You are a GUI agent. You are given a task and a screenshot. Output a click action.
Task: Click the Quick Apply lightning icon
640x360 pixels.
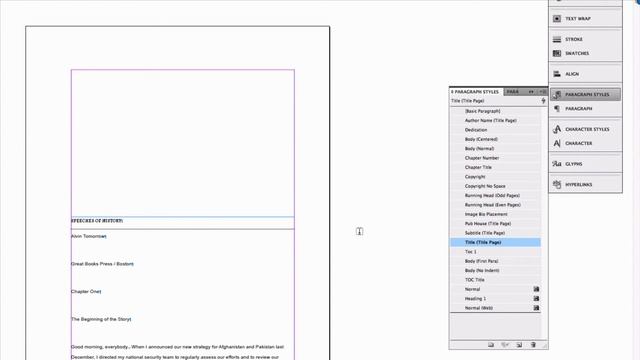(543, 100)
